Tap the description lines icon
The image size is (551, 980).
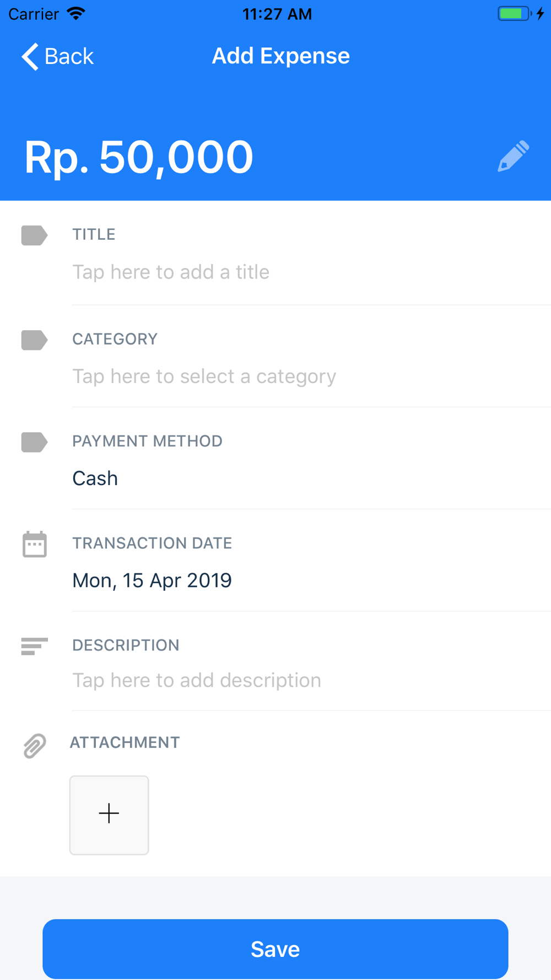[x=34, y=646]
